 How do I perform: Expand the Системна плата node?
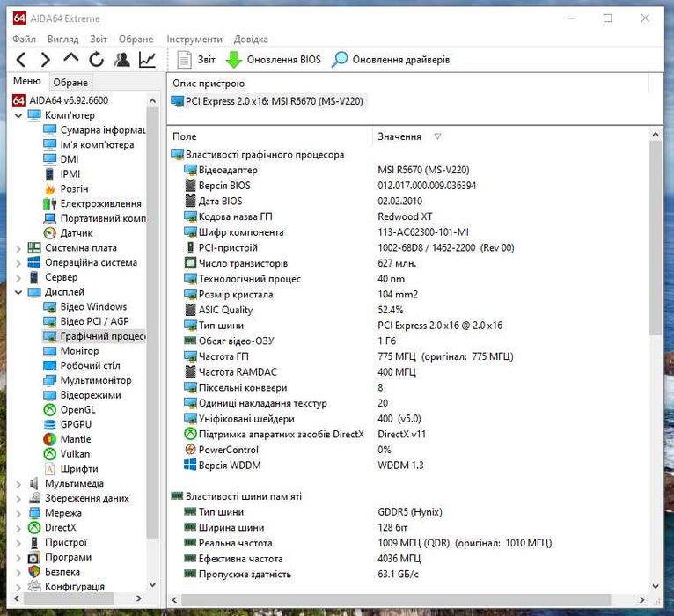pos(18,248)
